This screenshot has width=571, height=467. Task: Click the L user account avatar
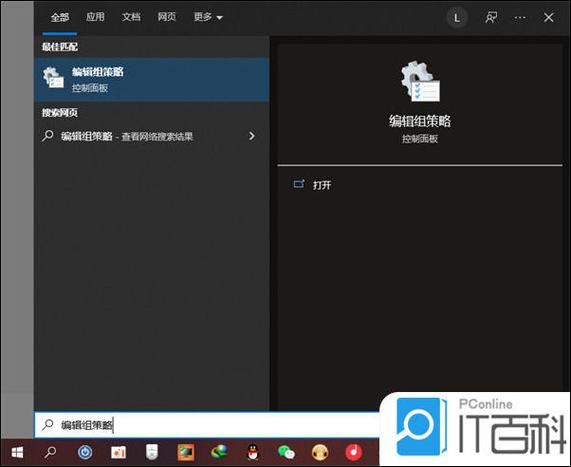coord(457,17)
